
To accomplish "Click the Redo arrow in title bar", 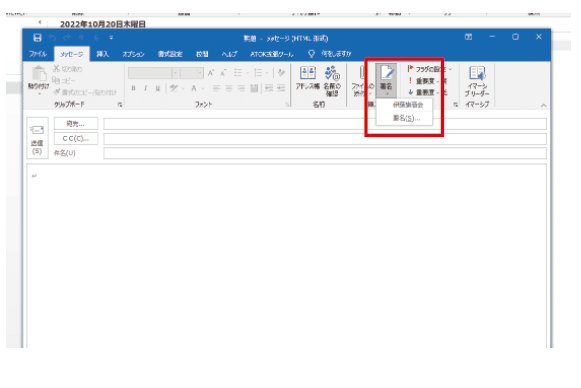I will [67, 37].
